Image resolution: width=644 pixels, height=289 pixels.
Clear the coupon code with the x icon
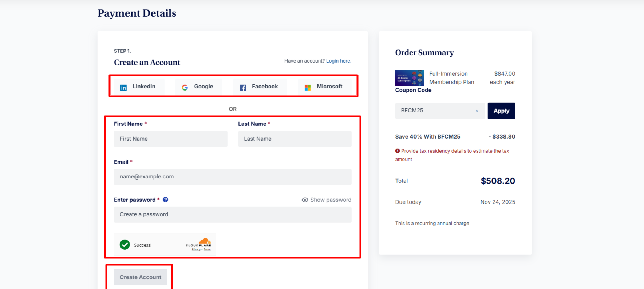click(x=477, y=111)
